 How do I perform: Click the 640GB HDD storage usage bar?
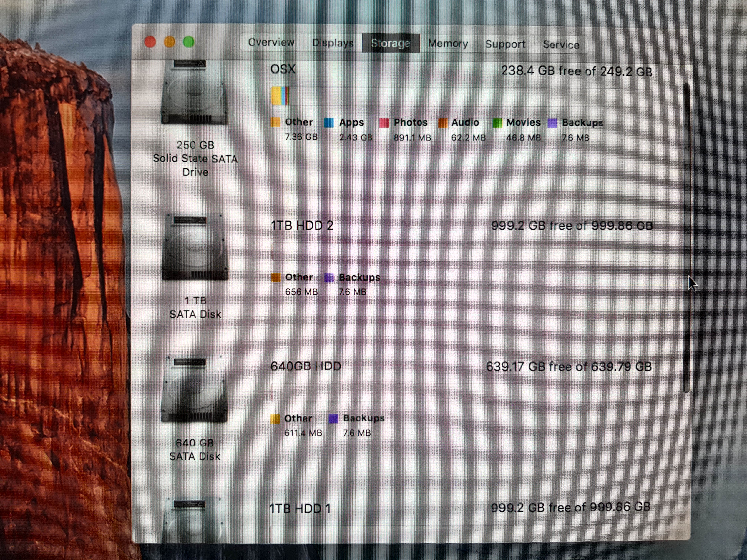click(x=461, y=393)
